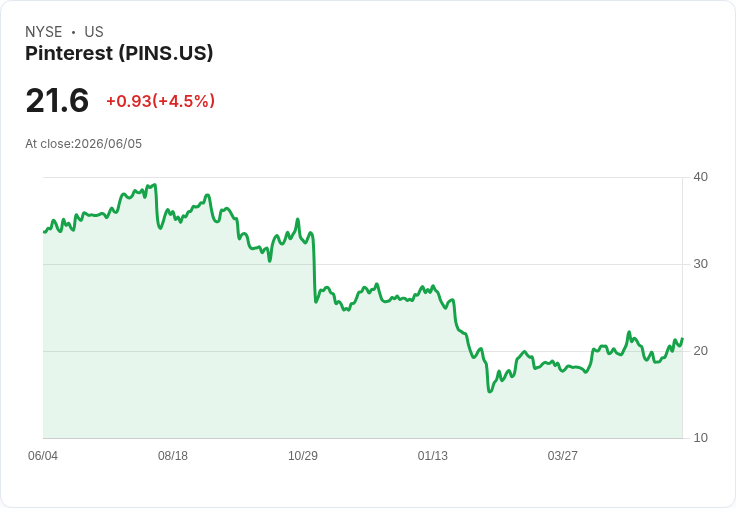Click the start of the chart line at 06/04
This screenshot has width=736, height=508.
(44, 232)
